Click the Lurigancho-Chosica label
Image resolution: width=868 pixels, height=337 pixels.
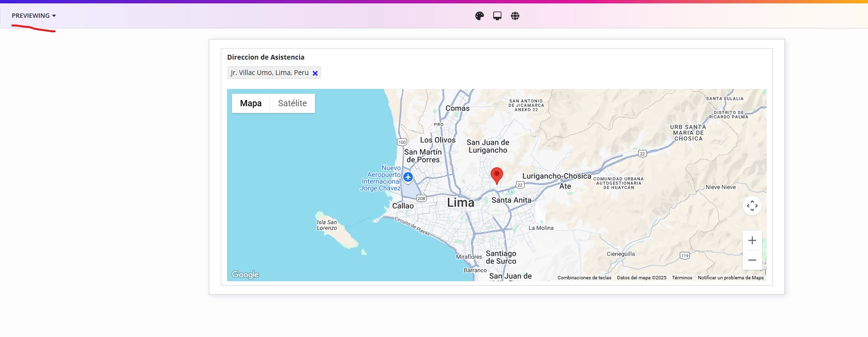(557, 176)
